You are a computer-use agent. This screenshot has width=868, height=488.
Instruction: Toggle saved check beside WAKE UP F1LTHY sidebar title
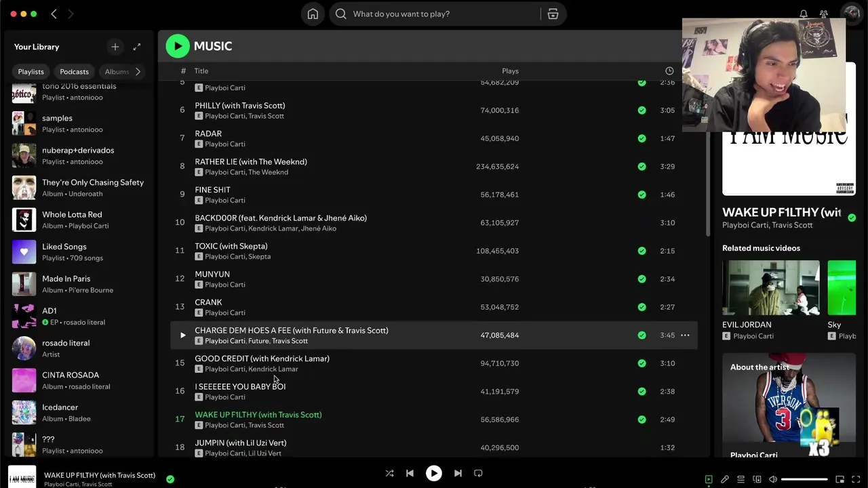click(x=852, y=218)
